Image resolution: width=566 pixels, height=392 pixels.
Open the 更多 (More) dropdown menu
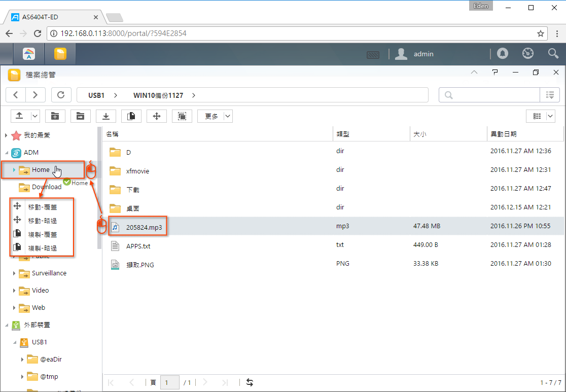click(215, 116)
